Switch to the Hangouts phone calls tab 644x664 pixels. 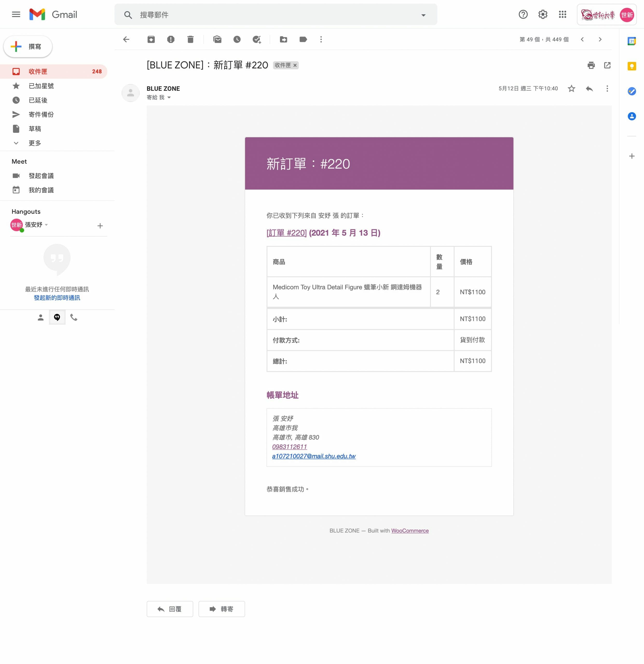tap(73, 317)
